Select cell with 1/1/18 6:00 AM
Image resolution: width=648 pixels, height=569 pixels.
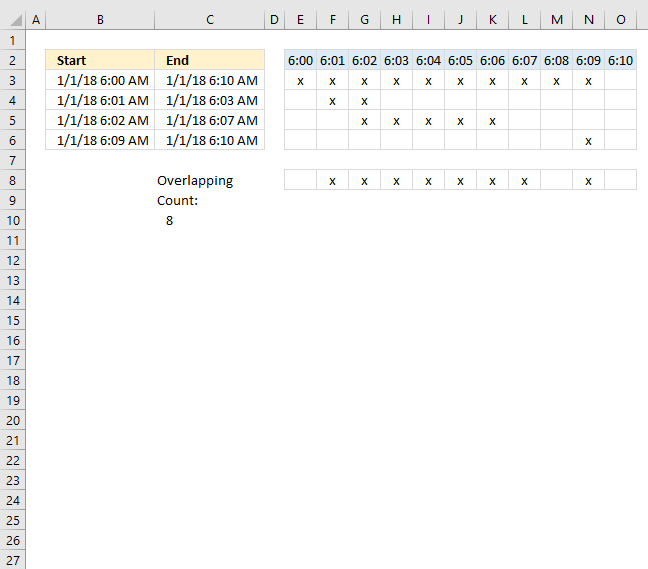pos(100,80)
